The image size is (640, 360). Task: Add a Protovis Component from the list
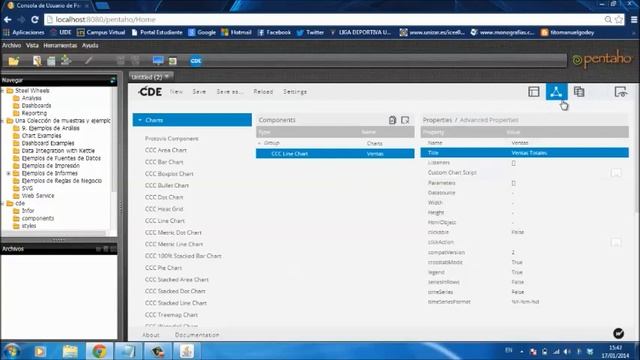tap(171, 139)
